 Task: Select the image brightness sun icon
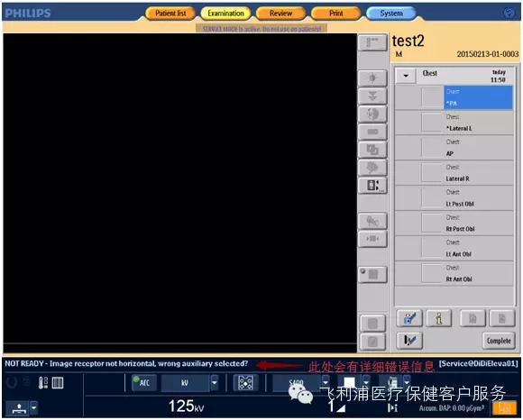(372, 78)
